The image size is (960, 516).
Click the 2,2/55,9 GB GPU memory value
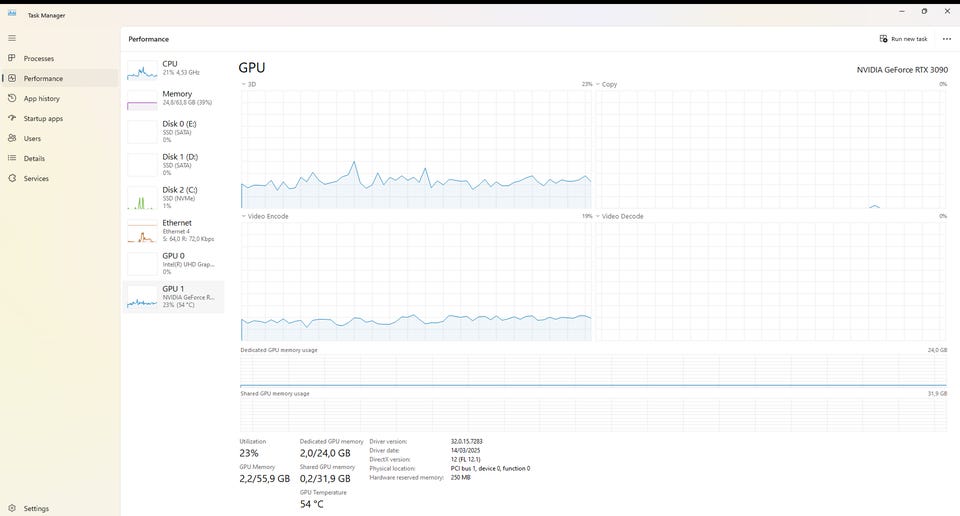[x=264, y=479]
